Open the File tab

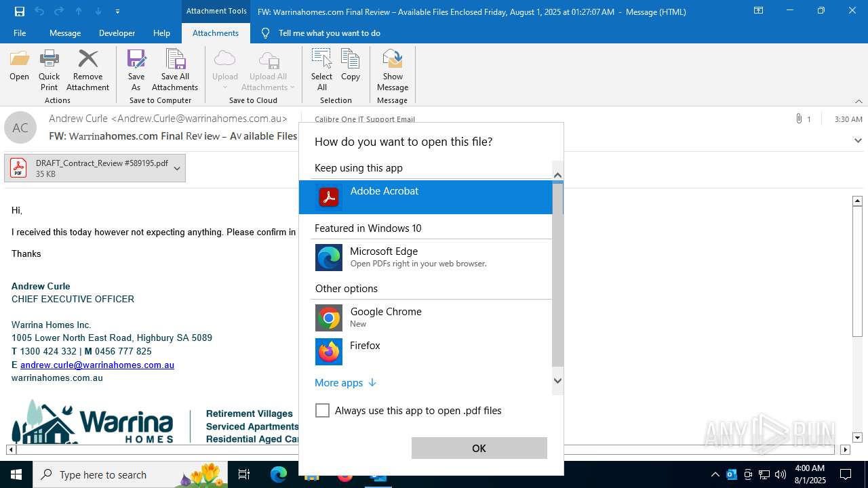(x=20, y=33)
